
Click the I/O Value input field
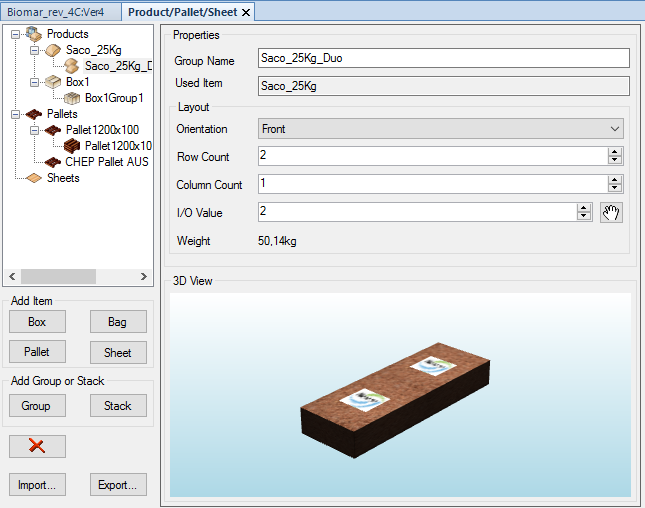[417, 212]
